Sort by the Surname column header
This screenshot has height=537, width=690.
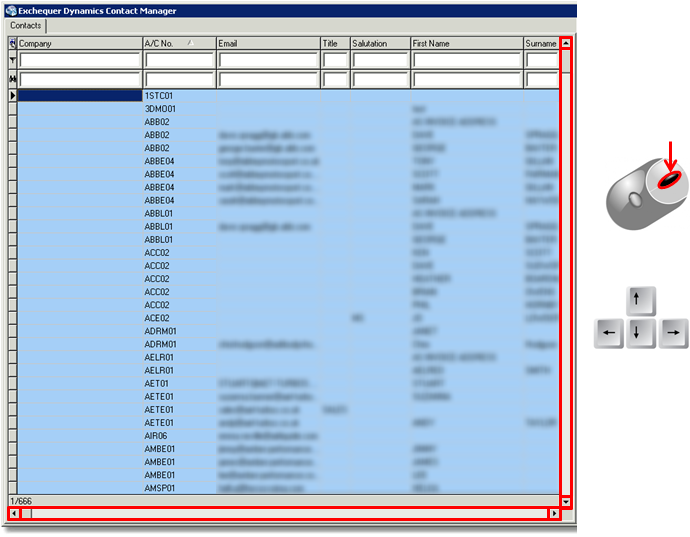pyautogui.click(x=541, y=44)
